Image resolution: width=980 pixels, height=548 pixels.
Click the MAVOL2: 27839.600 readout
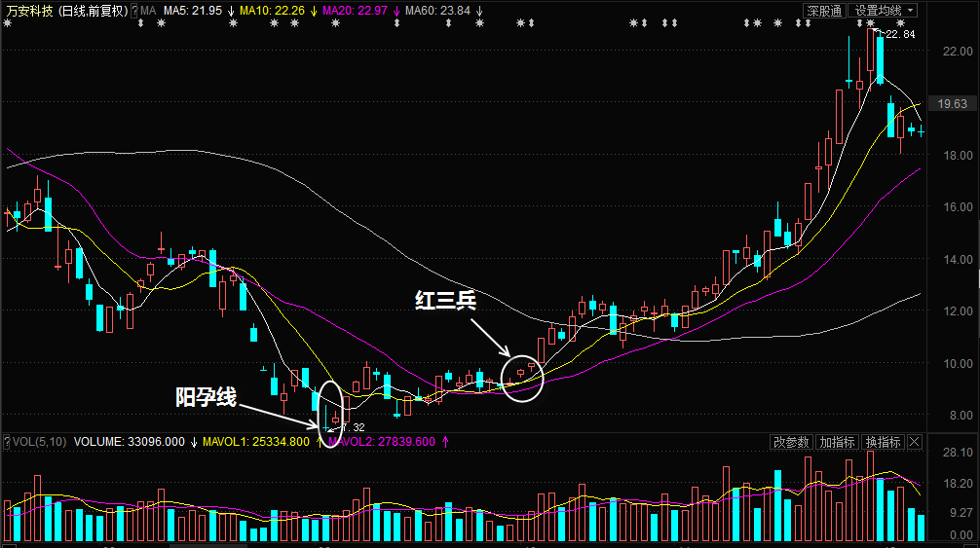381,442
